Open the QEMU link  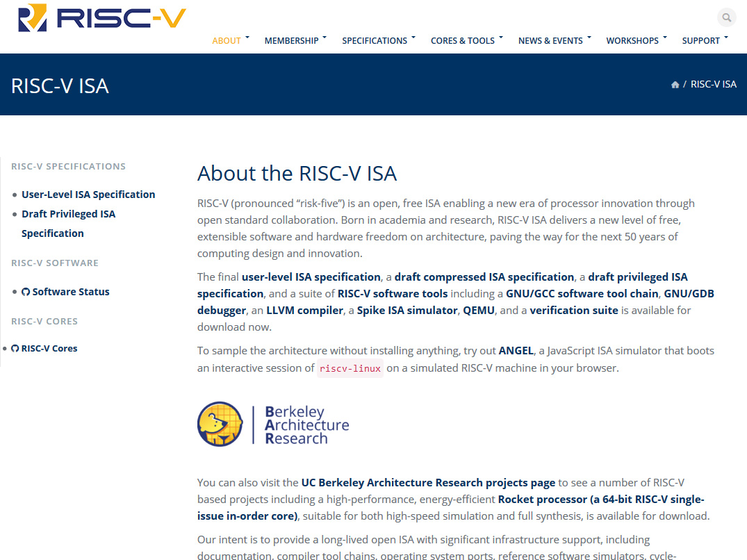pyautogui.click(x=479, y=311)
